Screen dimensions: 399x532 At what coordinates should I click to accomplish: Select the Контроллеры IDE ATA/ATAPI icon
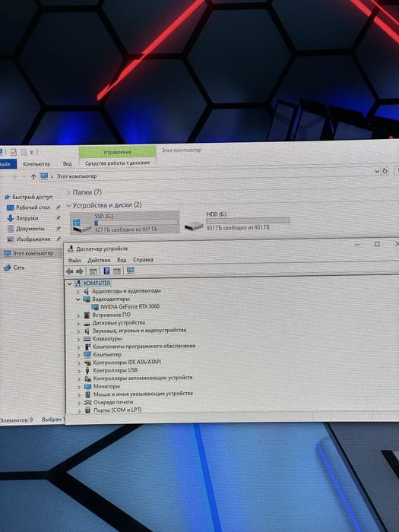(x=87, y=363)
